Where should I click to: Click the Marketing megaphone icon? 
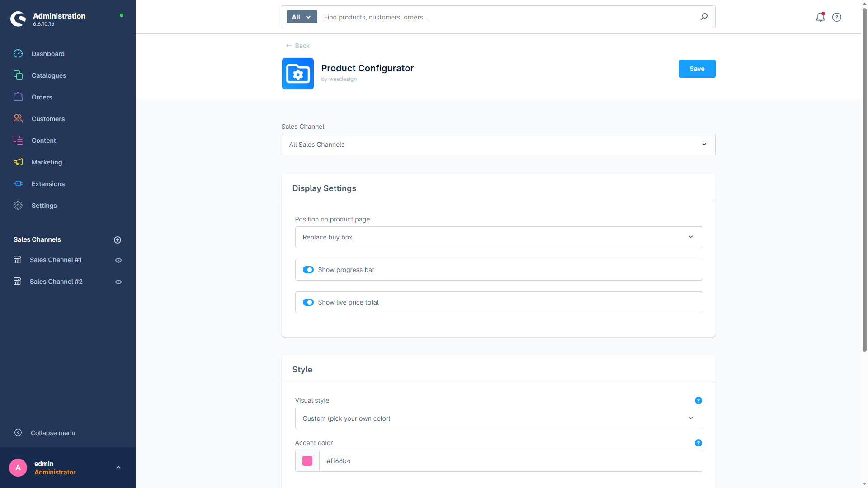click(x=18, y=162)
